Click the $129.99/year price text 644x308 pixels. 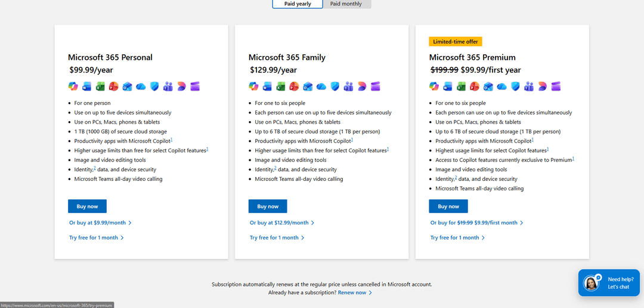pyautogui.click(x=274, y=70)
